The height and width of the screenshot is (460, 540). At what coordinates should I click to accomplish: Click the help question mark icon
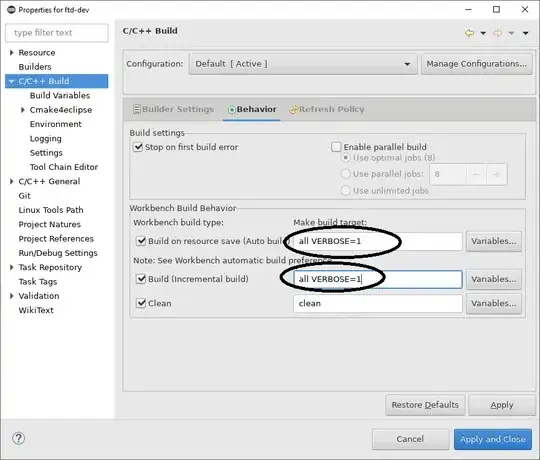pos(18,438)
